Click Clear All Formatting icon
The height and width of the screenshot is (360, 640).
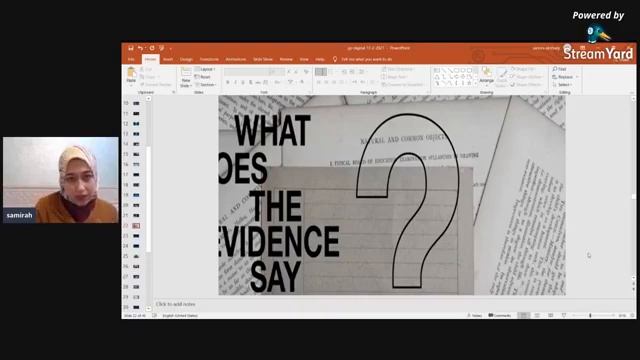[307, 72]
